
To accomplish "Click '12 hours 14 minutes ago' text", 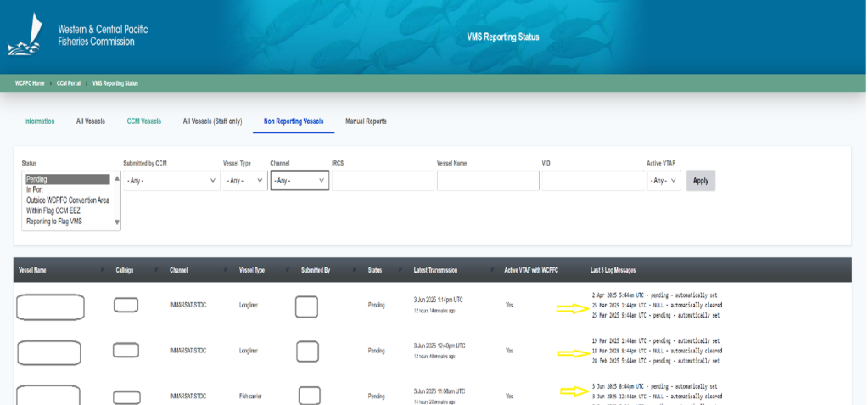I will click(434, 311).
